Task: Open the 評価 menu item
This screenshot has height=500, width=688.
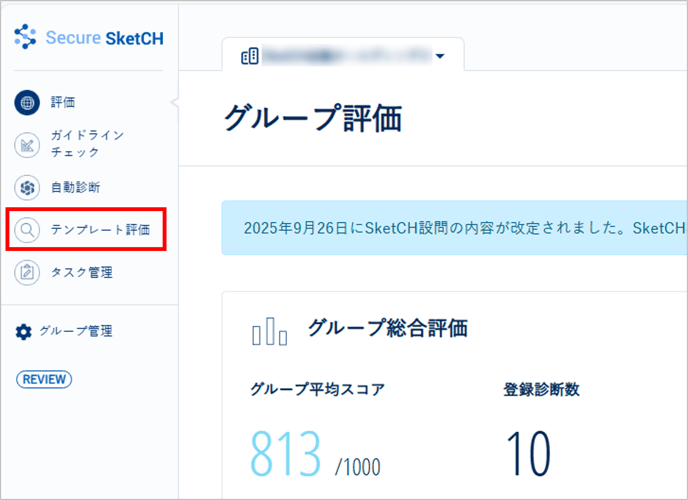Action: point(63,102)
